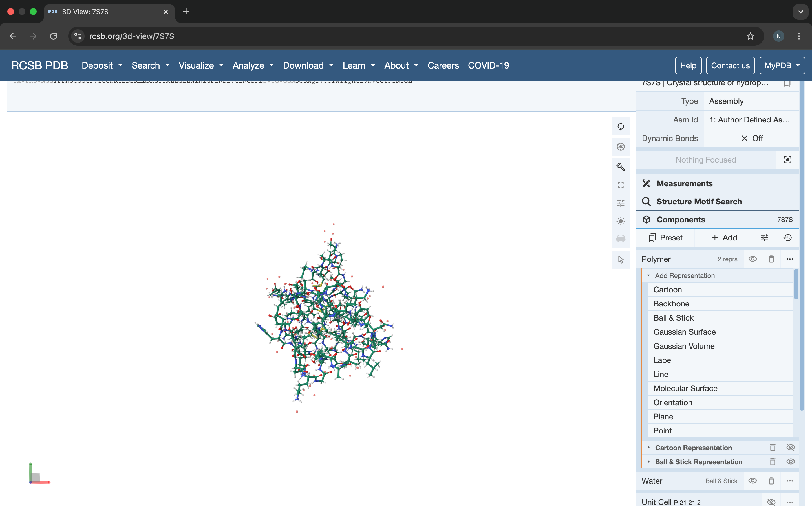Click the Contact us button
This screenshot has height=508, width=812.
pos(730,65)
